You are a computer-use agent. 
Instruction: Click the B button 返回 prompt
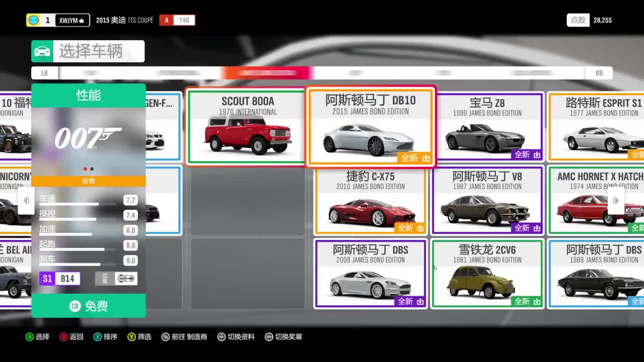(x=71, y=337)
